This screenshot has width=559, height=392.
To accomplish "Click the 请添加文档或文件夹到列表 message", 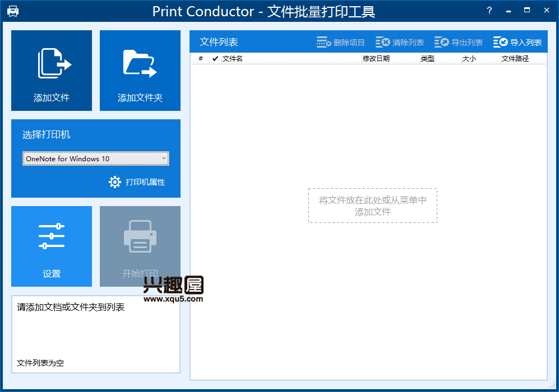I will [x=71, y=307].
